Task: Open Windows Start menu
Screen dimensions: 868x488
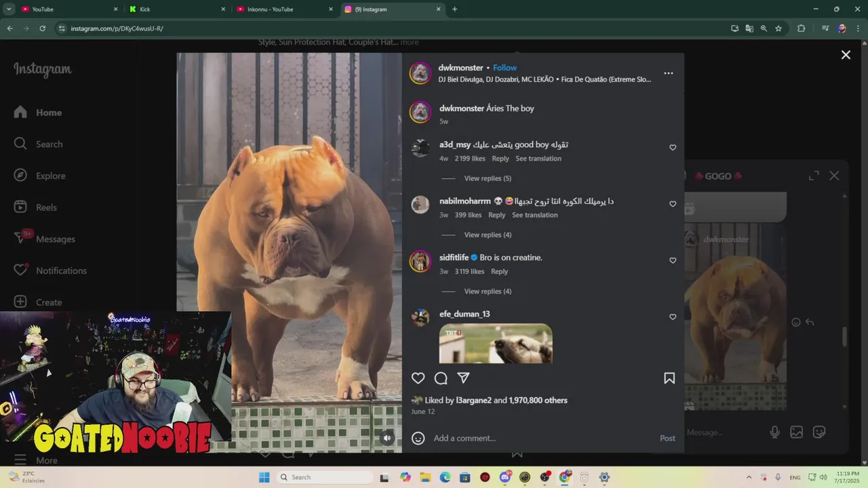Action: click(264, 477)
